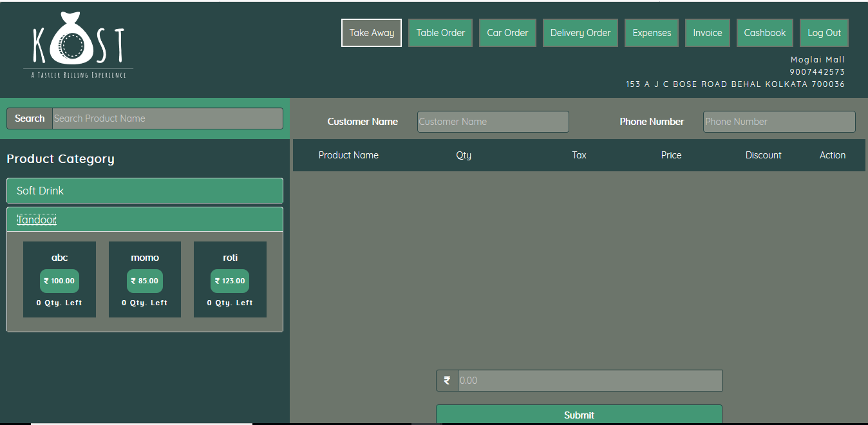Open the Invoice page

707,33
